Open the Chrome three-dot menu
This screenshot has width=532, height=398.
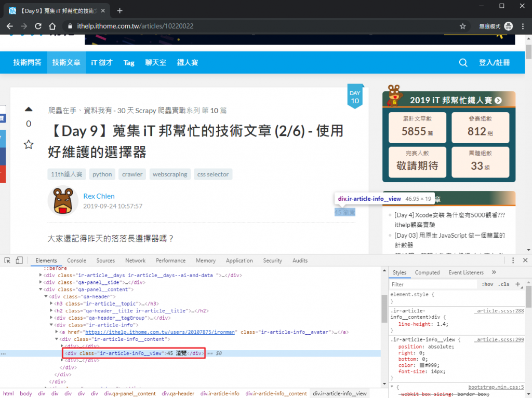click(x=523, y=26)
